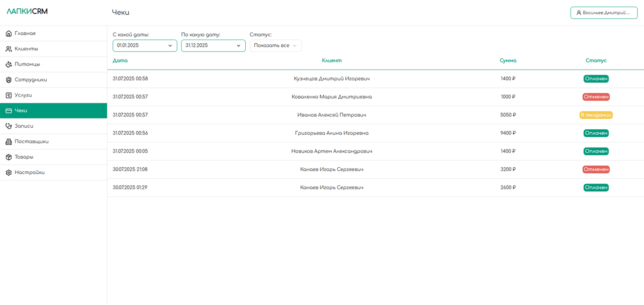Sort by the Сумма column header
This screenshot has width=644, height=305.
pyautogui.click(x=508, y=60)
